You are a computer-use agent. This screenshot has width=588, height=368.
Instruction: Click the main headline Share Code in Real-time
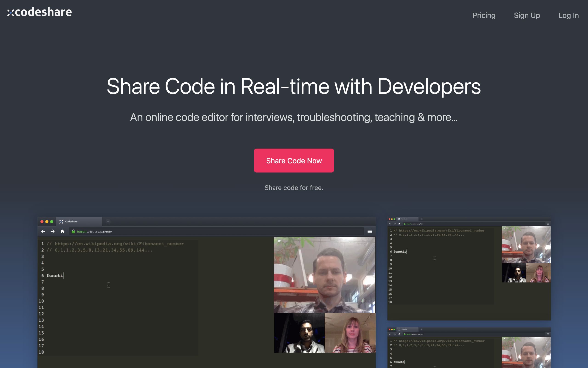click(x=294, y=86)
